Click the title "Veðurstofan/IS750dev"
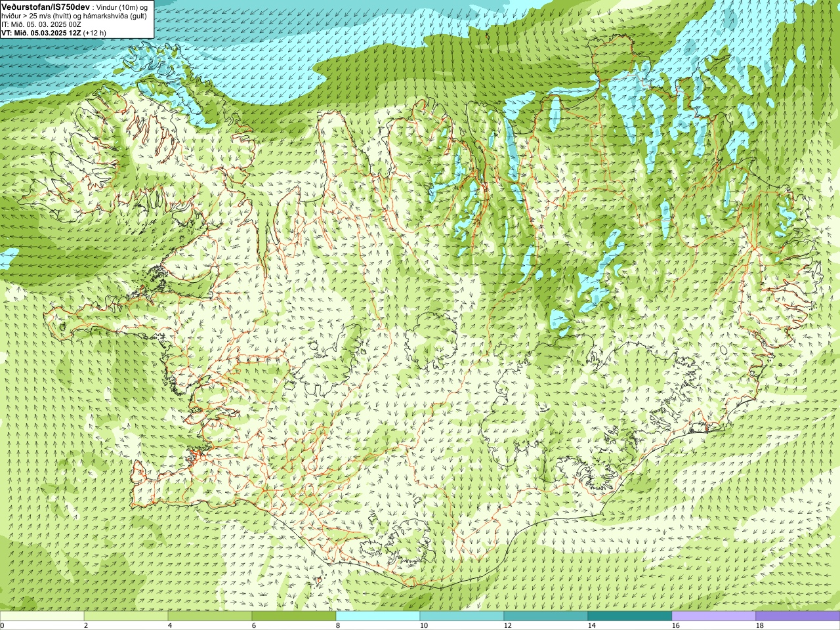840x630 pixels. coord(46,6)
